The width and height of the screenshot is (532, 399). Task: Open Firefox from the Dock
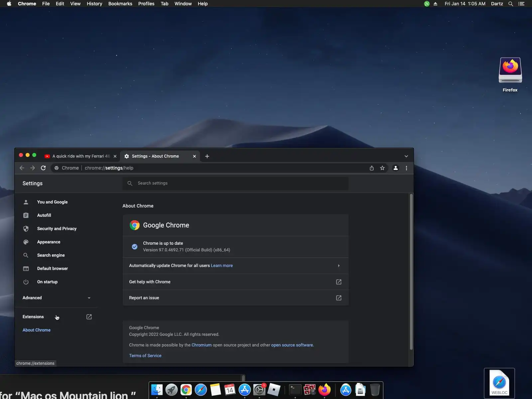(325, 390)
